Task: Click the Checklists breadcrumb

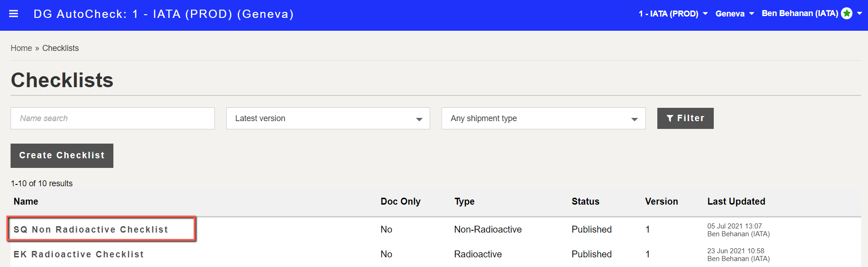Action: [x=61, y=48]
